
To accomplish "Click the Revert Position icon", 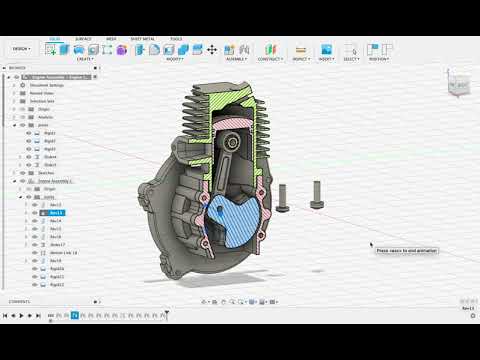I will pos(387,50).
